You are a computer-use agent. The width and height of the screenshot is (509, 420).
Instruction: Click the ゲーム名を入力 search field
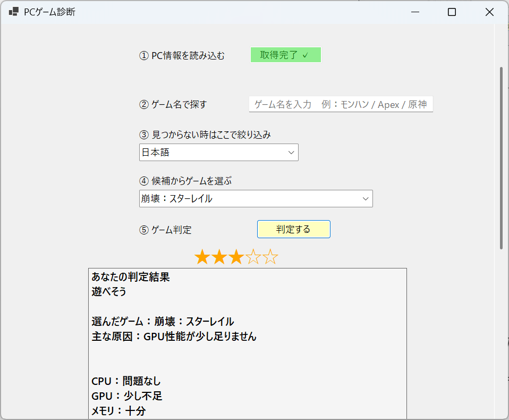pyautogui.click(x=341, y=104)
